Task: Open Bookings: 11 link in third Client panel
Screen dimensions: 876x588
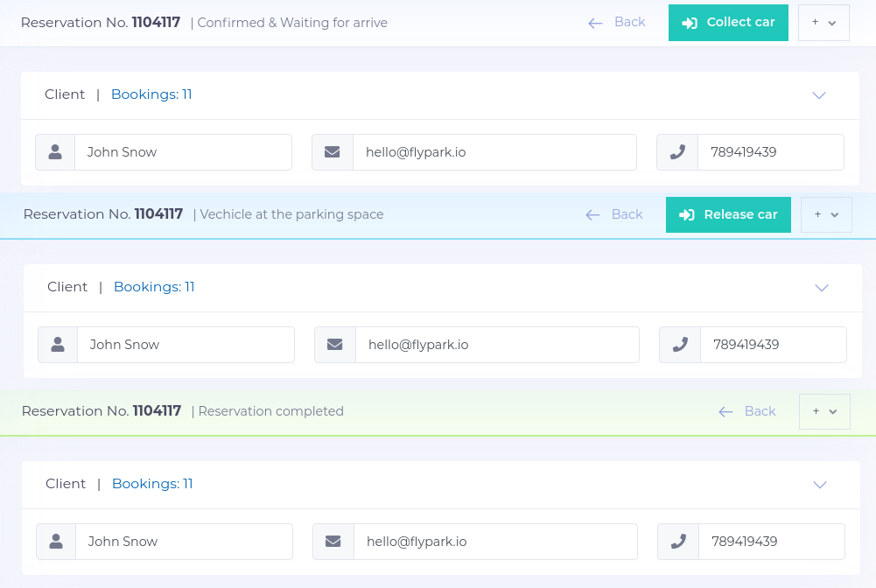Action: coord(152,484)
